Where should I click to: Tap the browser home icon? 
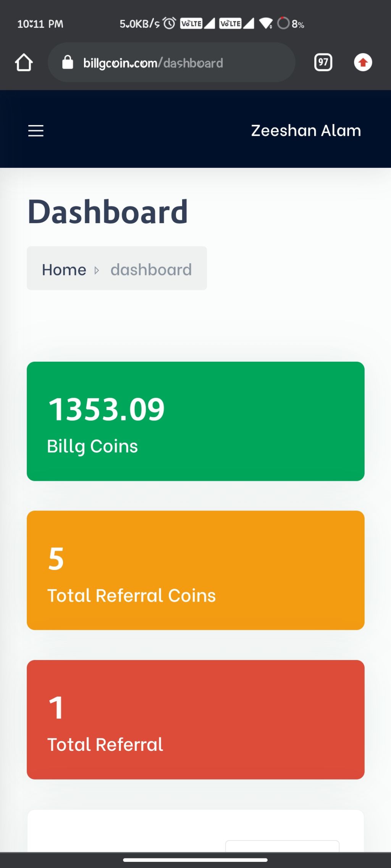(x=24, y=62)
